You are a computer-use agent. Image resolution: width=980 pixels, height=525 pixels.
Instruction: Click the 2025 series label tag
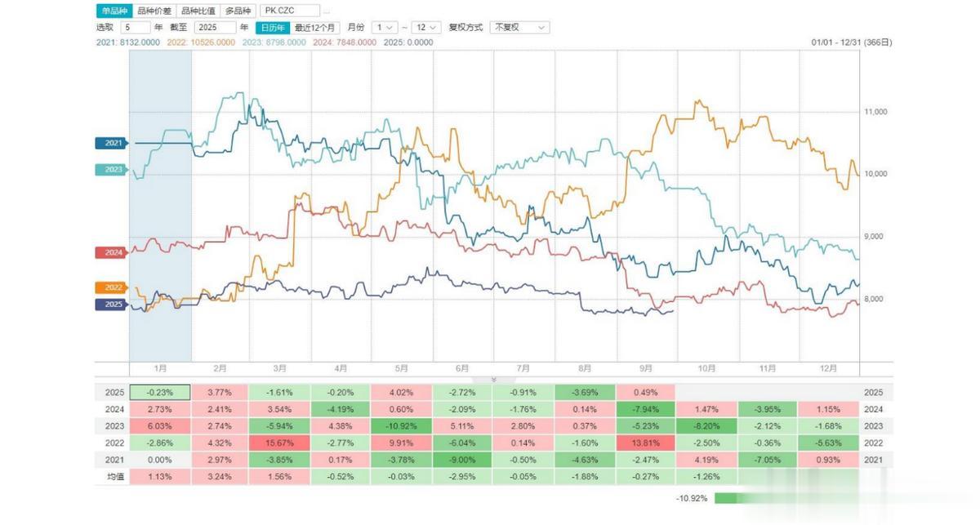110,305
